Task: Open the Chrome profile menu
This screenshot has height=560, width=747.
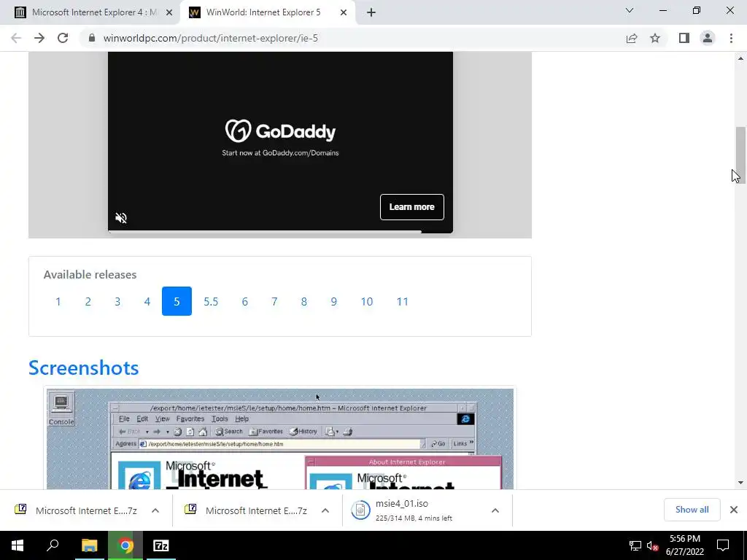Action: click(708, 38)
